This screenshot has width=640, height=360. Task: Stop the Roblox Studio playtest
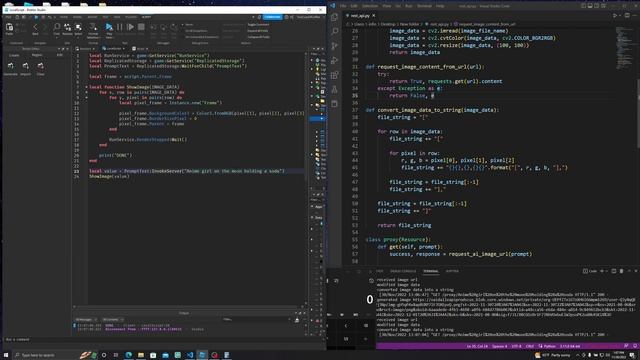click(x=141, y=27)
